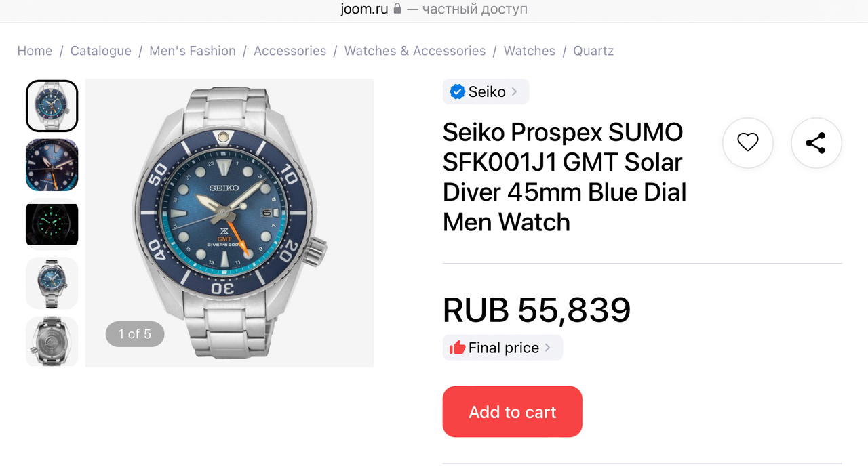Open Men's Fashion breadcrumb category
This screenshot has height=469, width=868.
[x=193, y=51]
